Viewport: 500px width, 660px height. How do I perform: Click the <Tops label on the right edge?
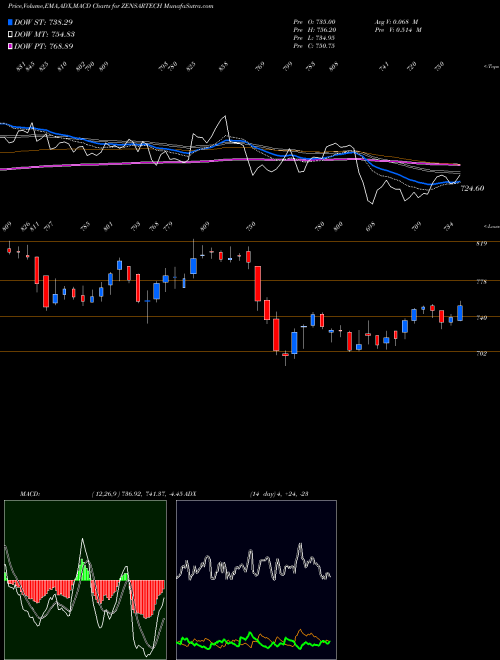[x=491, y=67]
